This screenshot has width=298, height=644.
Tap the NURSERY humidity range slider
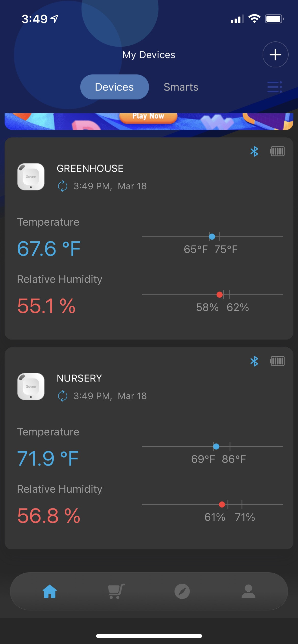[212, 504]
